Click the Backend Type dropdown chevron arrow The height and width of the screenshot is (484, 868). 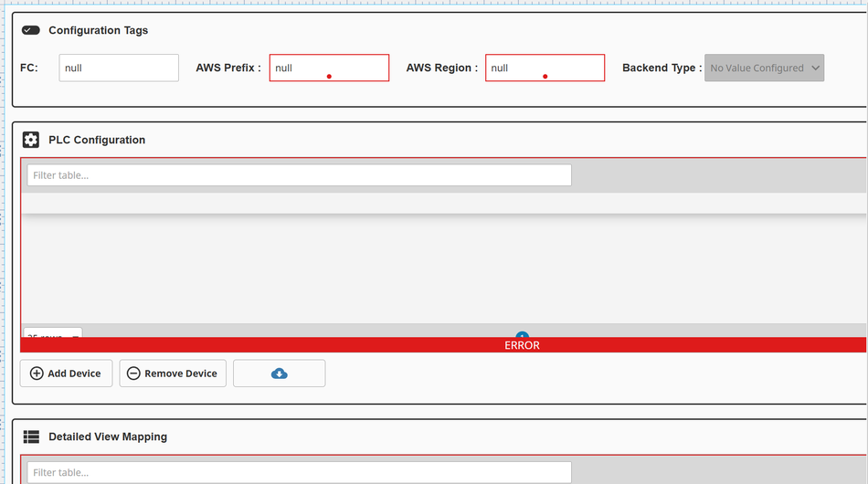pyautogui.click(x=815, y=68)
